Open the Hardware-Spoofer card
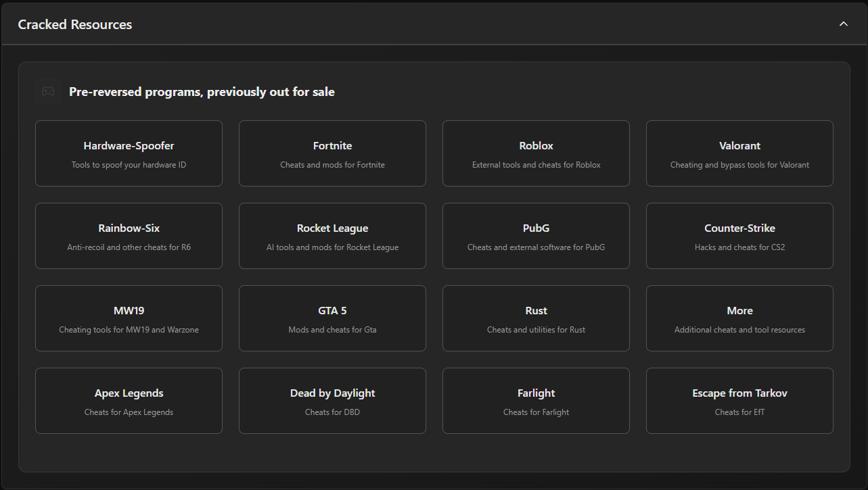868x490 pixels. (x=129, y=153)
